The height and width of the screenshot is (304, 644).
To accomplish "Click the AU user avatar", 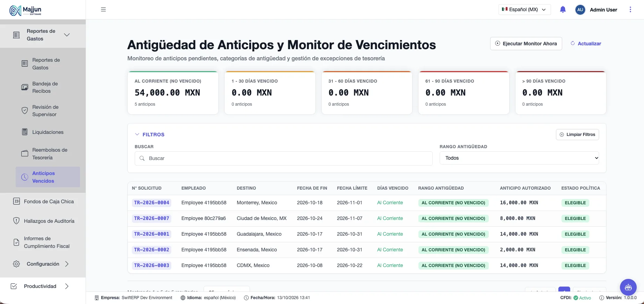I will 580,10.
